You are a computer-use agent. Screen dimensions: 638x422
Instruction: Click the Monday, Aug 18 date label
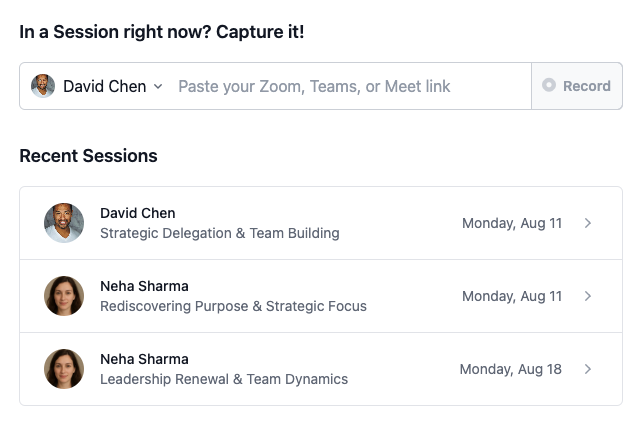(511, 369)
